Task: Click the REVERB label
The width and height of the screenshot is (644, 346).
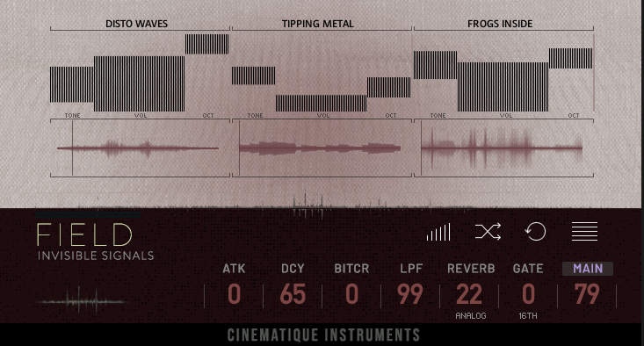Action: 471,269
